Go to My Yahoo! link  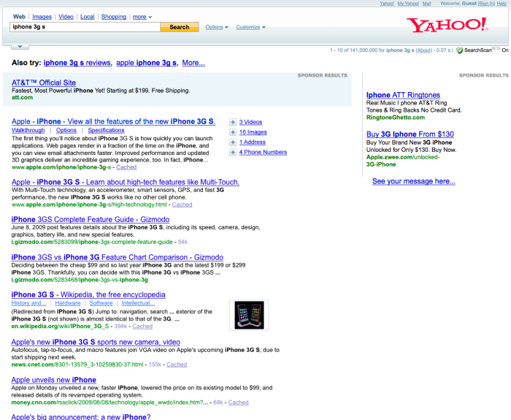408,4
